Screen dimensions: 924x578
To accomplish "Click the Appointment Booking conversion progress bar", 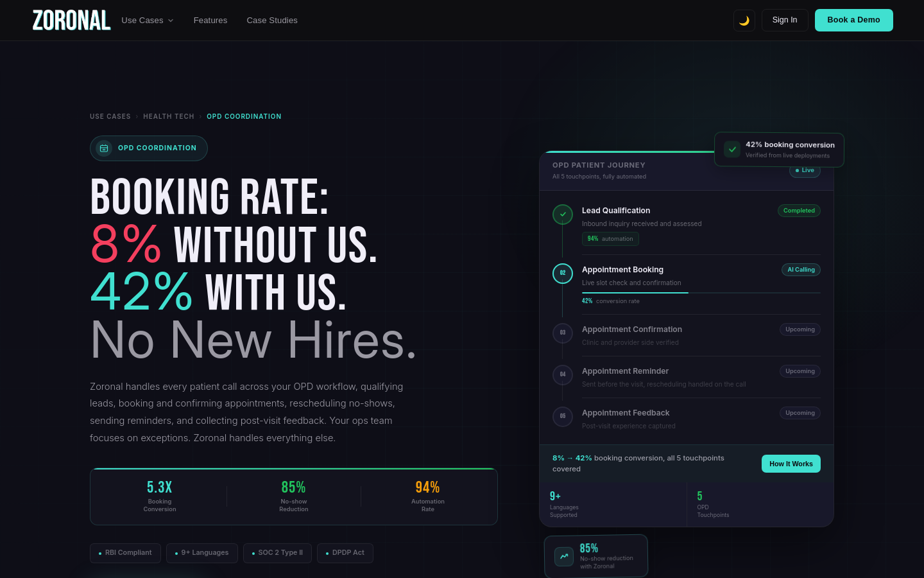I will pyautogui.click(x=701, y=293).
